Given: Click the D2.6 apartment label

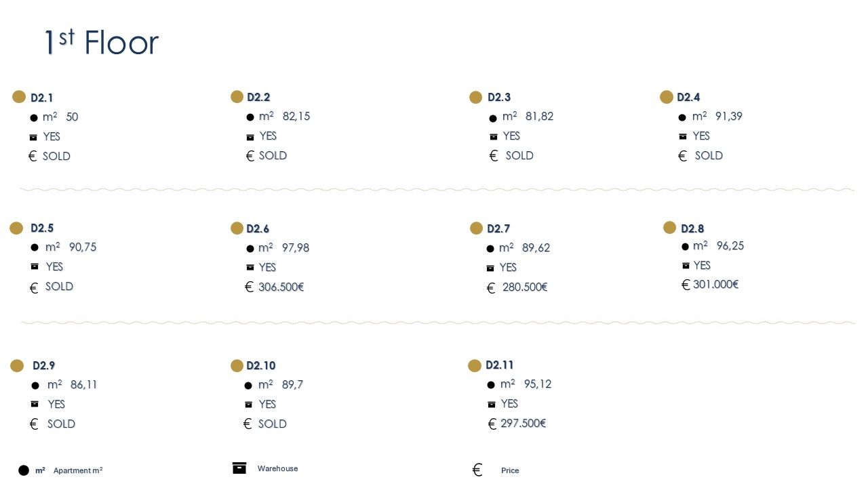Looking at the screenshot, I should click(258, 229).
